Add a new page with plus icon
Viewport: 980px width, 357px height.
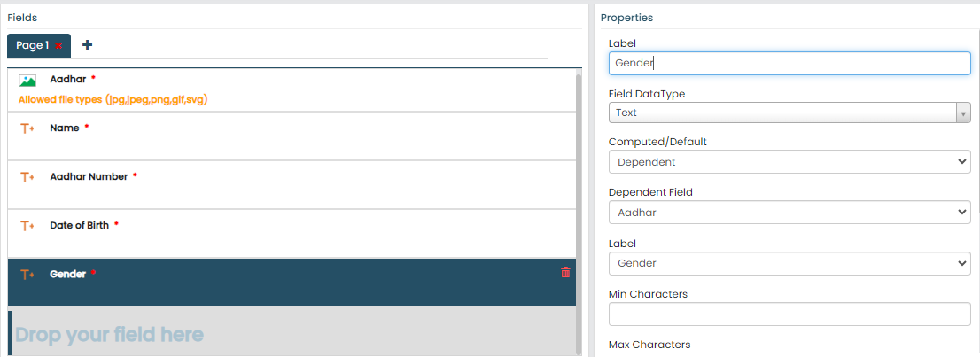click(87, 45)
